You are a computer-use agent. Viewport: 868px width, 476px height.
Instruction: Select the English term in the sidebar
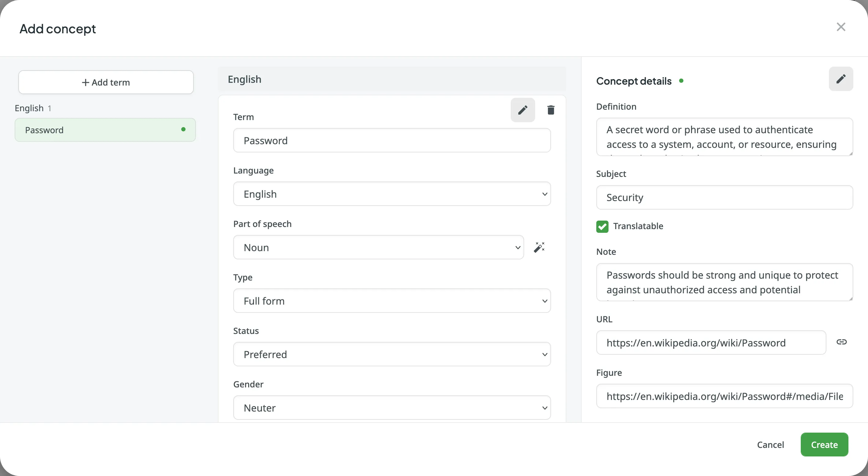[x=105, y=130]
